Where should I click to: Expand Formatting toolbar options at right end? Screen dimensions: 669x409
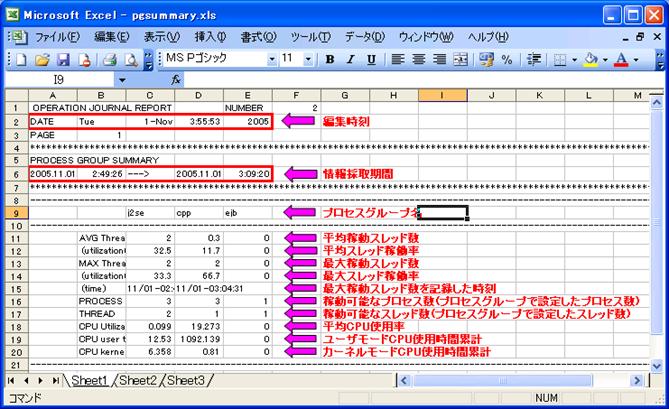(x=660, y=60)
